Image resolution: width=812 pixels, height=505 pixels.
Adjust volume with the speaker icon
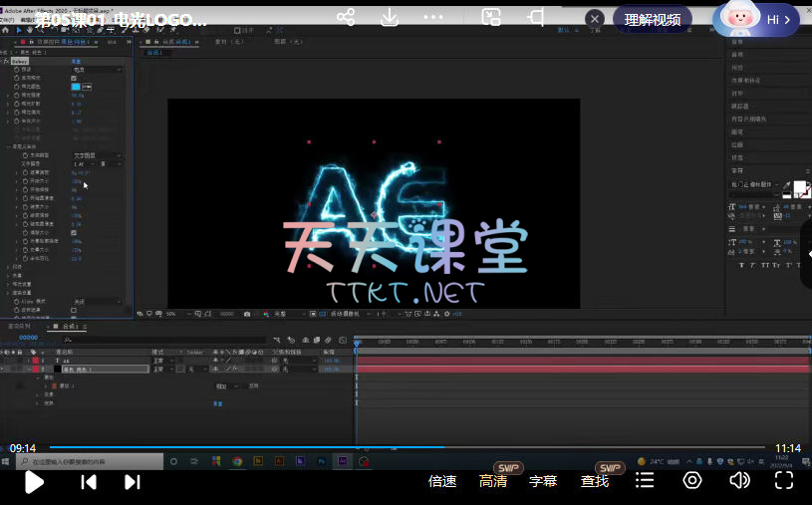pos(738,480)
